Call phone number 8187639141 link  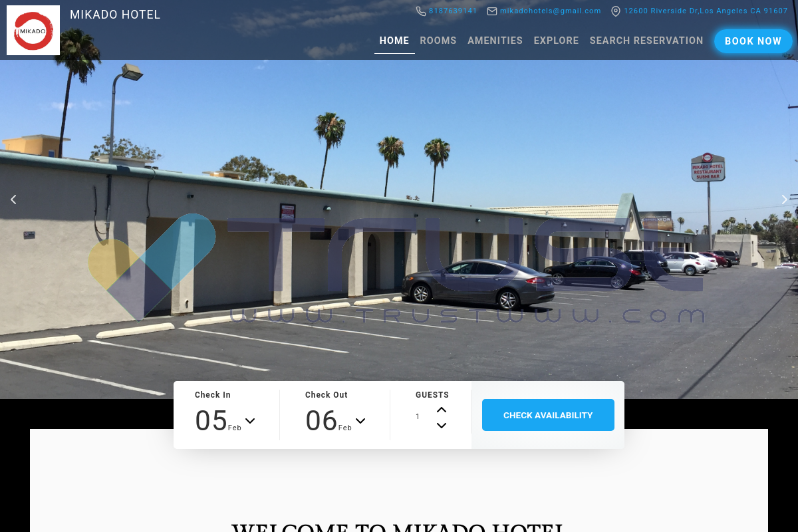(x=453, y=11)
